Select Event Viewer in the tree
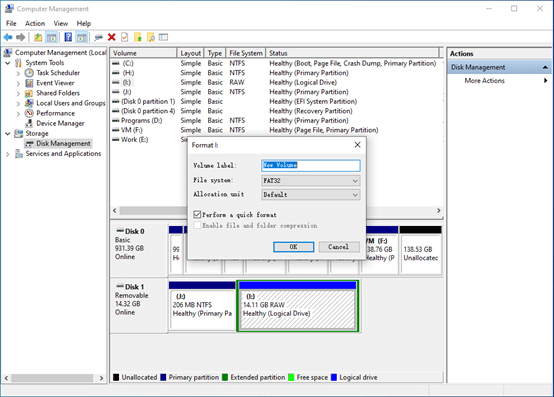554x397 pixels. pyautogui.click(x=55, y=83)
